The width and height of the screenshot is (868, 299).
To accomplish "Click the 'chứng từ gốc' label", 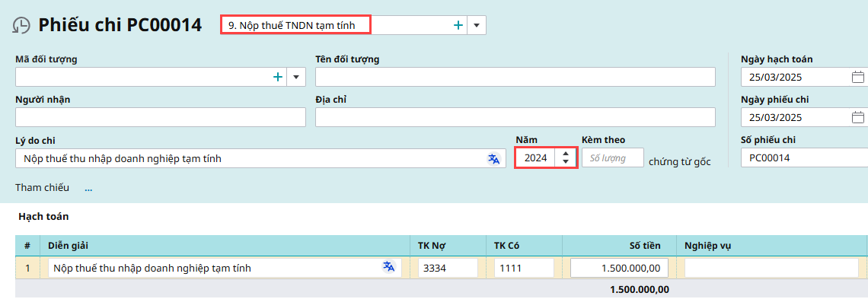I will coord(680,161).
